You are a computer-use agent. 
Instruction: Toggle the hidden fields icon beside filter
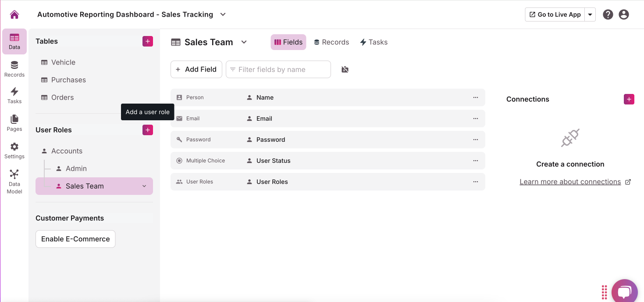pyautogui.click(x=345, y=69)
